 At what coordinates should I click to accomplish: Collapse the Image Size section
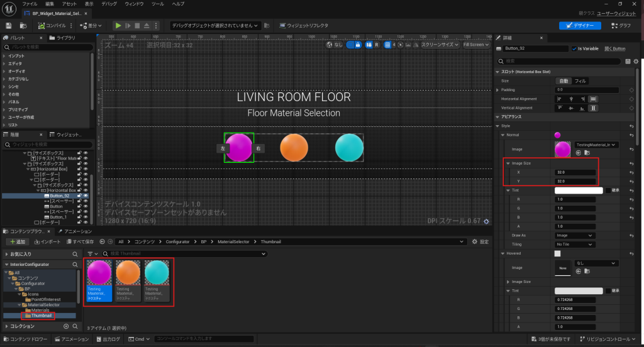coord(509,163)
